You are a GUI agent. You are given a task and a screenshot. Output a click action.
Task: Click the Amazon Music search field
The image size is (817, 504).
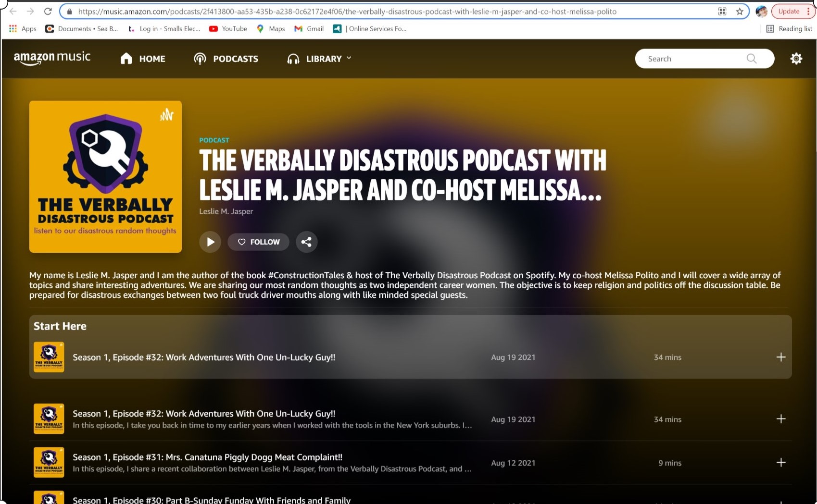coord(692,59)
